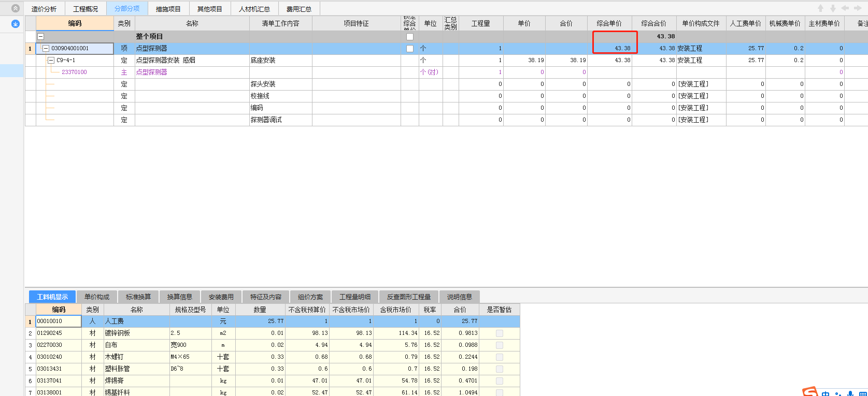868x396 pixels.
Task: Click the 清单工作内容 column header
Action: click(280, 23)
